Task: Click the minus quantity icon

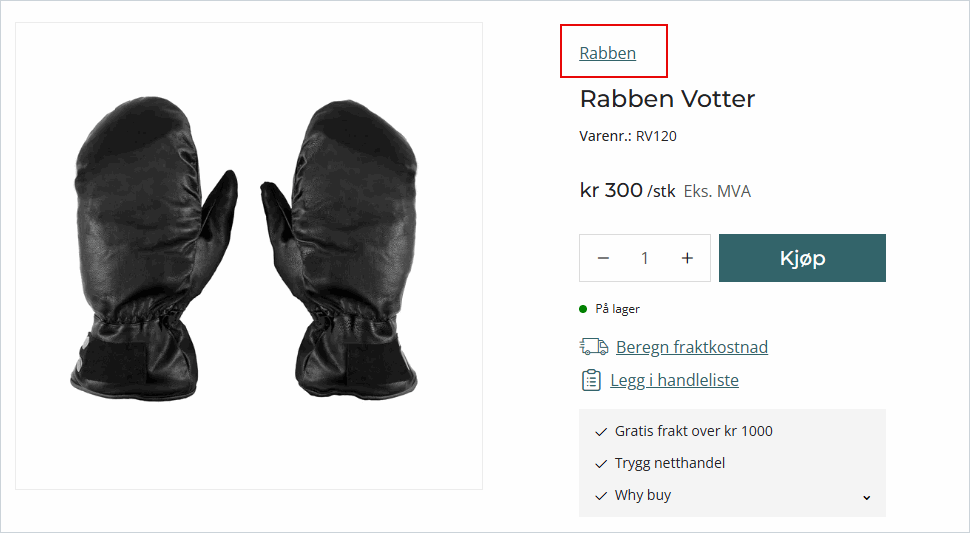Action: pos(603,258)
